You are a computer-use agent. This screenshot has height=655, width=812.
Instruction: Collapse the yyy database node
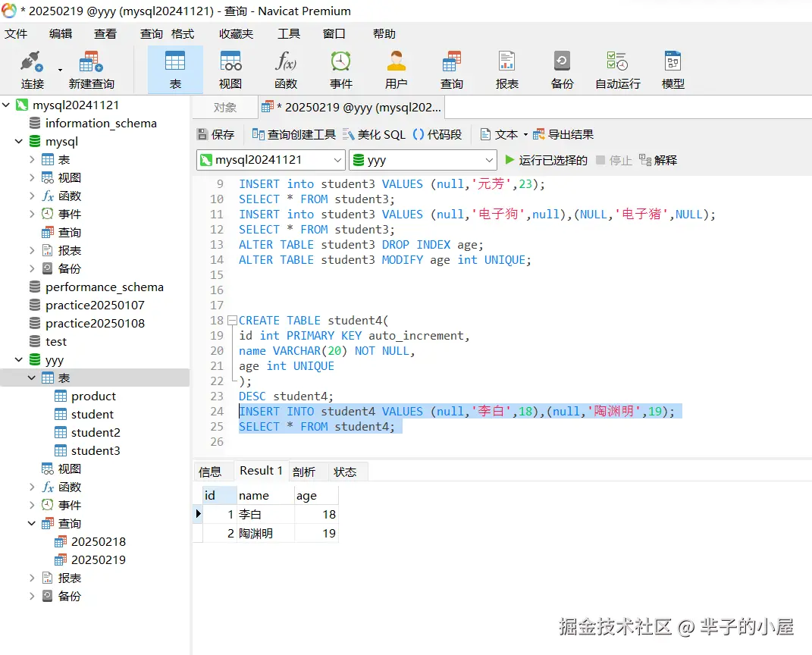pos(19,359)
